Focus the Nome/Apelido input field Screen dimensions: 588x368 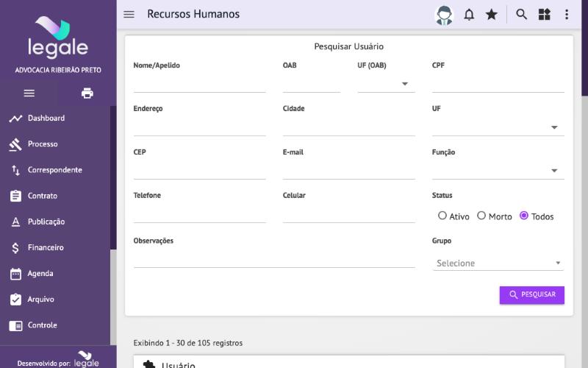(x=199, y=84)
